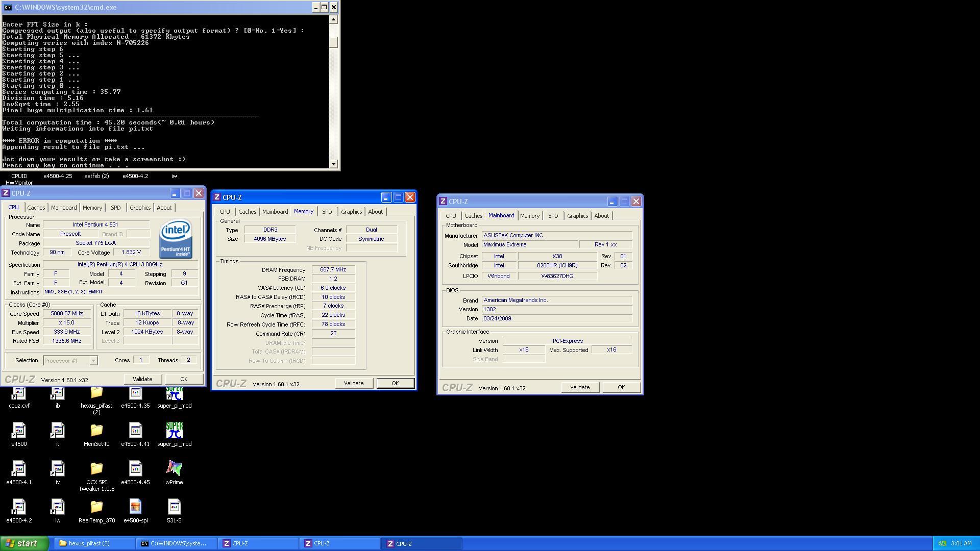Click the DRAM Frequency value field

coord(333,270)
